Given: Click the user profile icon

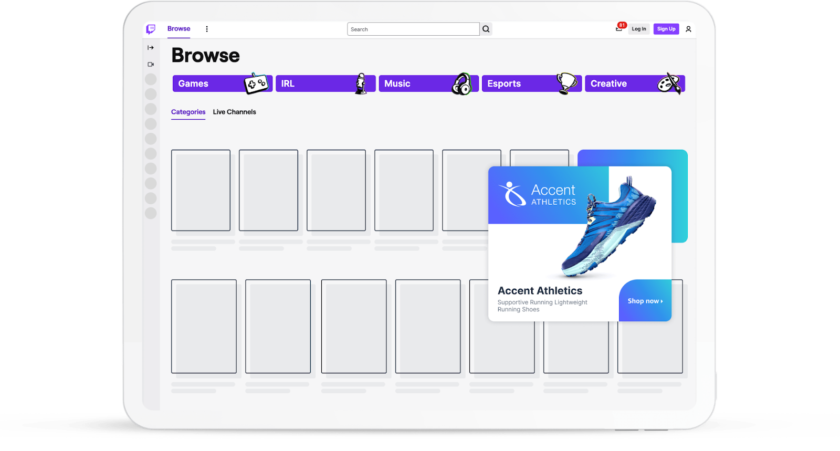Looking at the screenshot, I should (x=688, y=29).
